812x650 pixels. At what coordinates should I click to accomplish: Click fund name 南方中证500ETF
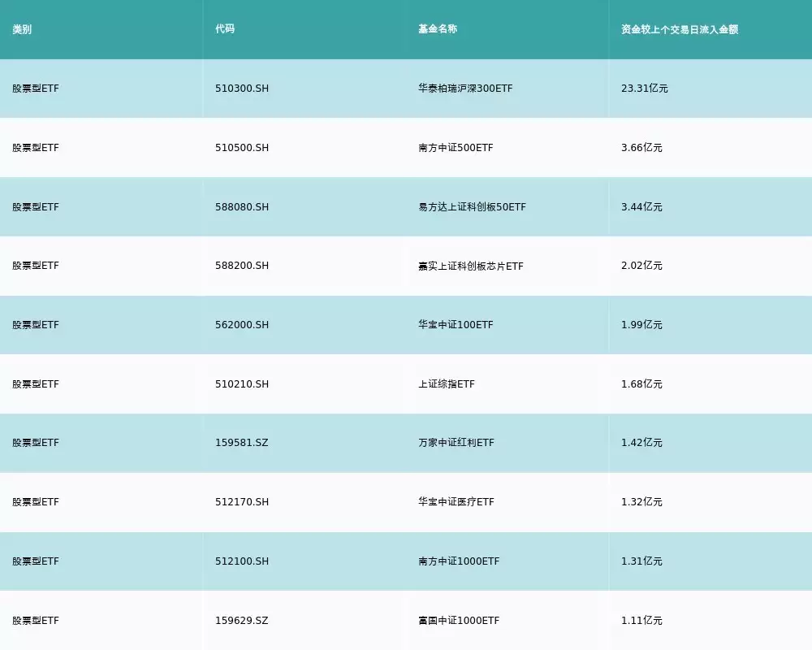[x=456, y=148]
